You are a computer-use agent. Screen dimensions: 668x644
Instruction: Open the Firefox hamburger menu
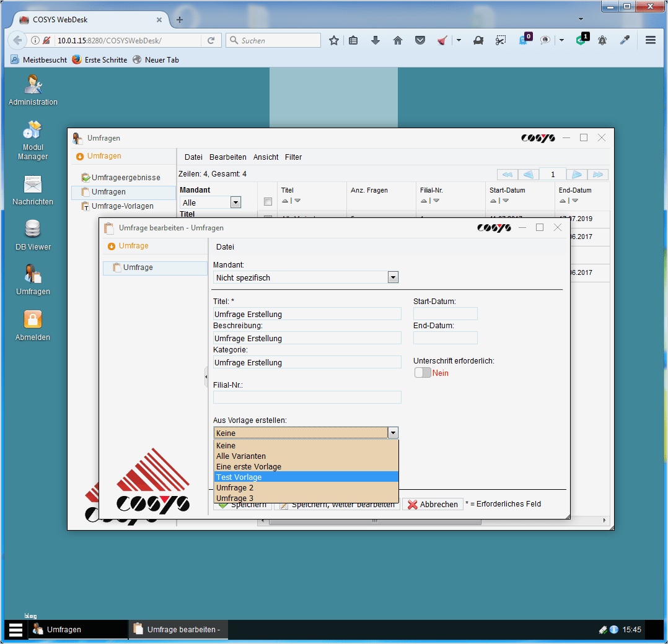tap(650, 40)
